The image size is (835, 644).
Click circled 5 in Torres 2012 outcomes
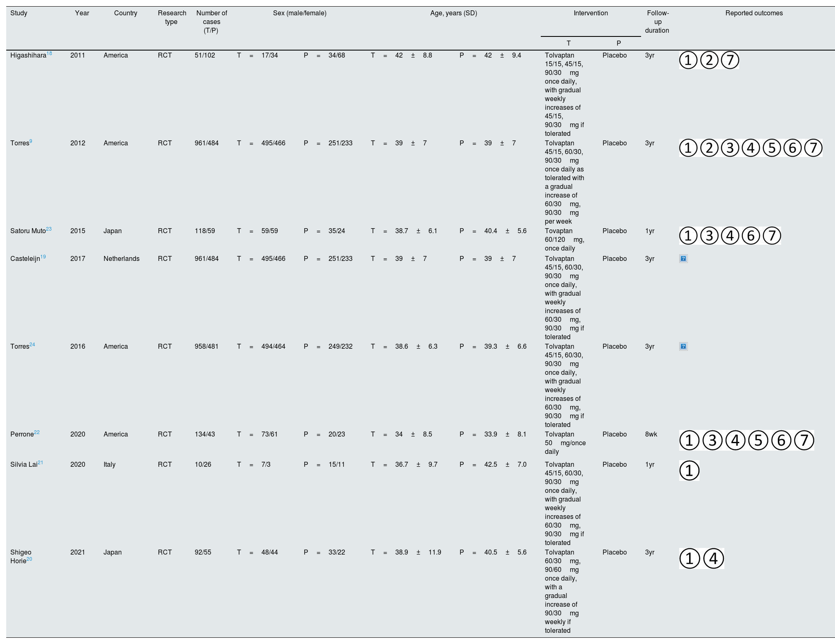coord(771,148)
